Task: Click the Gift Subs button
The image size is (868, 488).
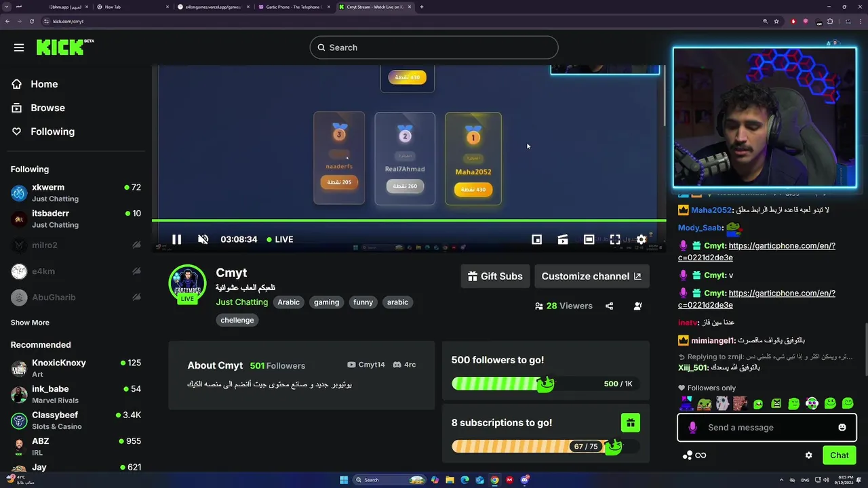Action: click(x=495, y=276)
